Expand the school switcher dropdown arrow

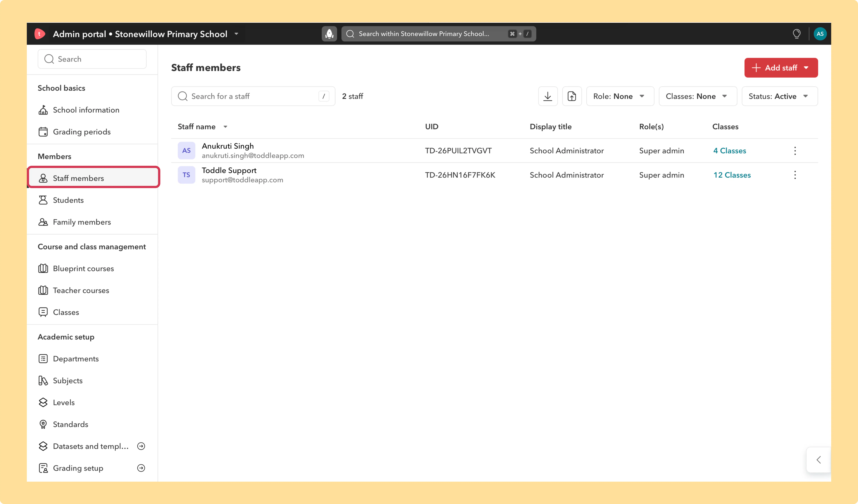point(236,34)
